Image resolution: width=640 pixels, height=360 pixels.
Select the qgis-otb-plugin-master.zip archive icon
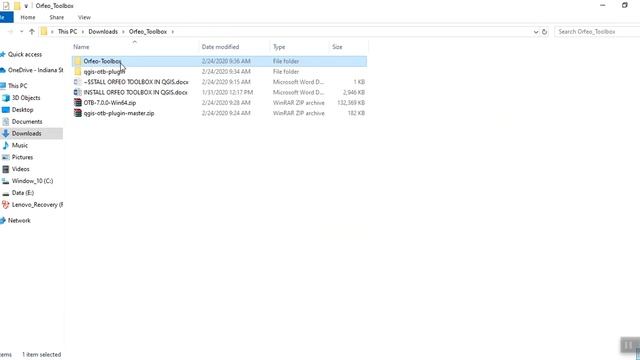click(x=78, y=113)
